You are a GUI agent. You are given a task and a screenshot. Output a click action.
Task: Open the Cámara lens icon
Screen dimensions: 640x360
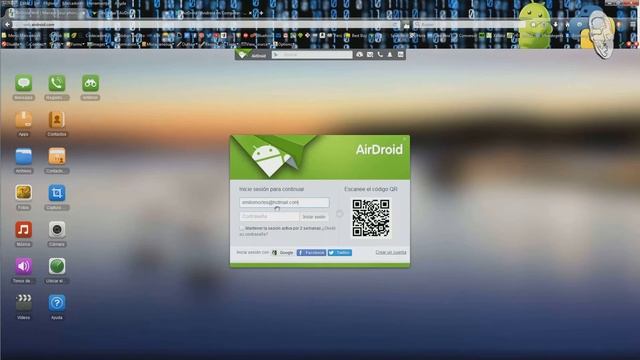(x=57, y=230)
